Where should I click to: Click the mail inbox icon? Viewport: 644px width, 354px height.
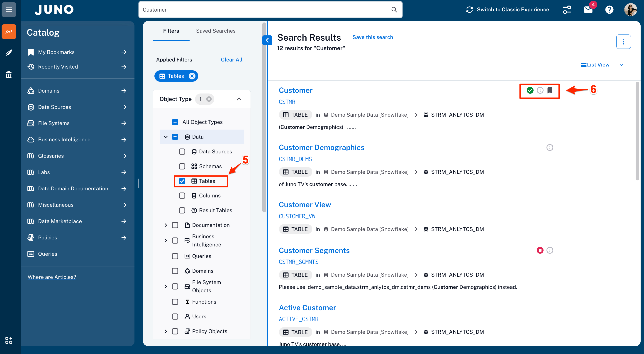(588, 10)
